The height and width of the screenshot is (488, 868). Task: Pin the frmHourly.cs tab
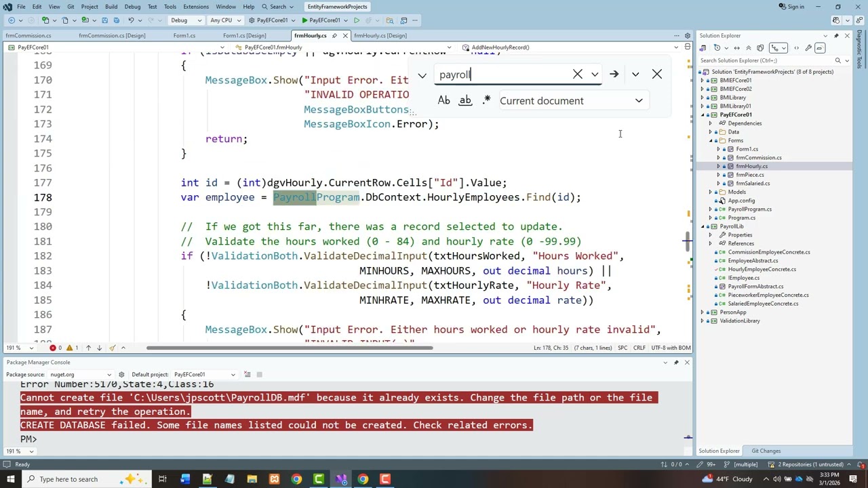[334, 35]
